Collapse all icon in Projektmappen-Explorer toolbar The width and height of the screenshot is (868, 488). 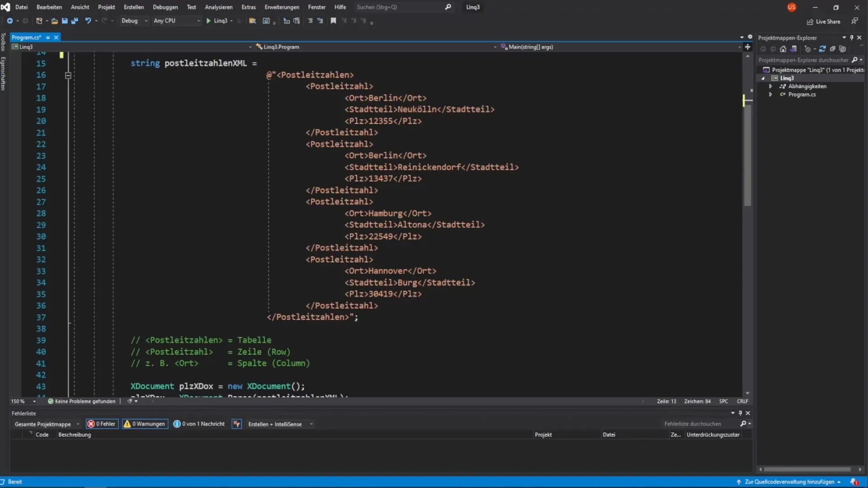pos(832,49)
